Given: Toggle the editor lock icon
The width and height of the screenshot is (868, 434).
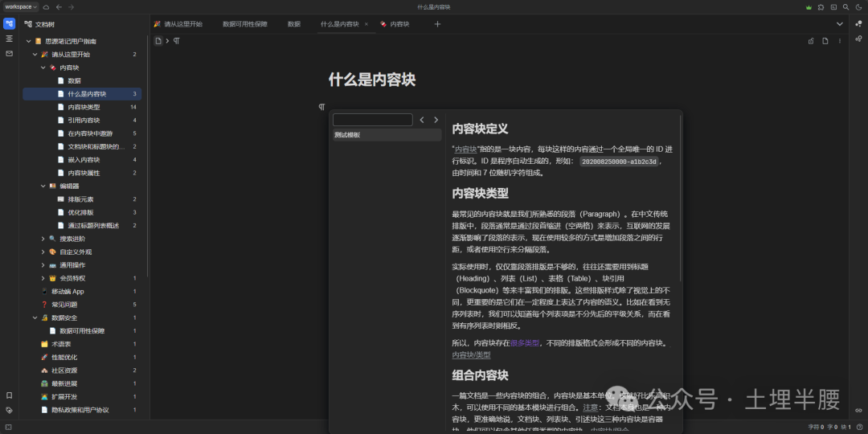Looking at the screenshot, I should (x=811, y=41).
